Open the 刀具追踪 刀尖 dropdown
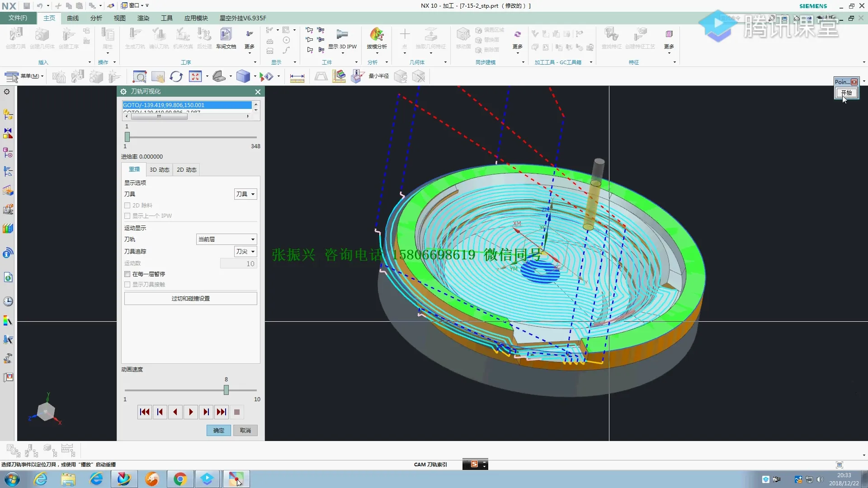Viewport: 868px width, 488px height. pyautogui.click(x=245, y=252)
